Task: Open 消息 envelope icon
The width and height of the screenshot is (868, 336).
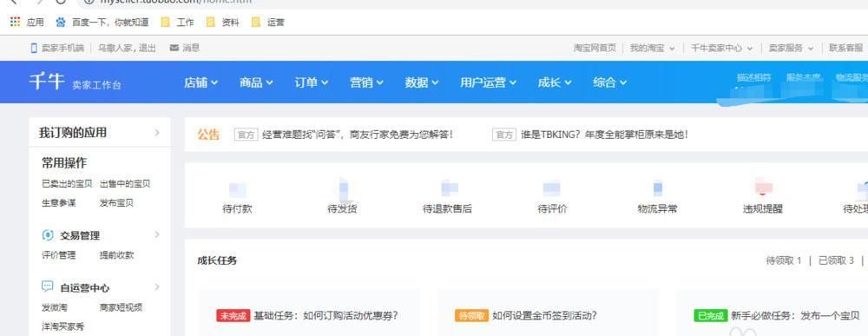Action: pyautogui.click(x=174, y=48)
